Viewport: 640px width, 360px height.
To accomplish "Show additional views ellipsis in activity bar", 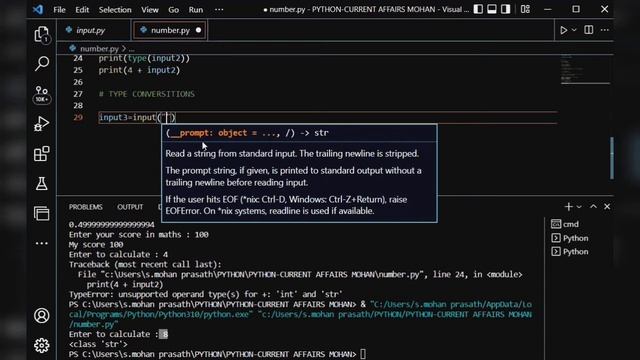I will [42, 243].
